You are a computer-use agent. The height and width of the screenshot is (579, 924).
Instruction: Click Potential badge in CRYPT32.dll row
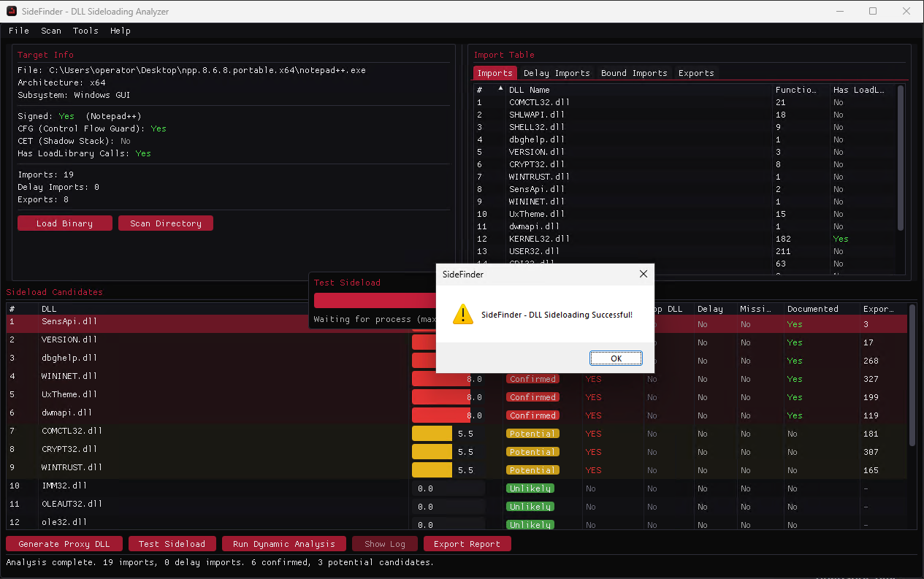coord(532,452)
